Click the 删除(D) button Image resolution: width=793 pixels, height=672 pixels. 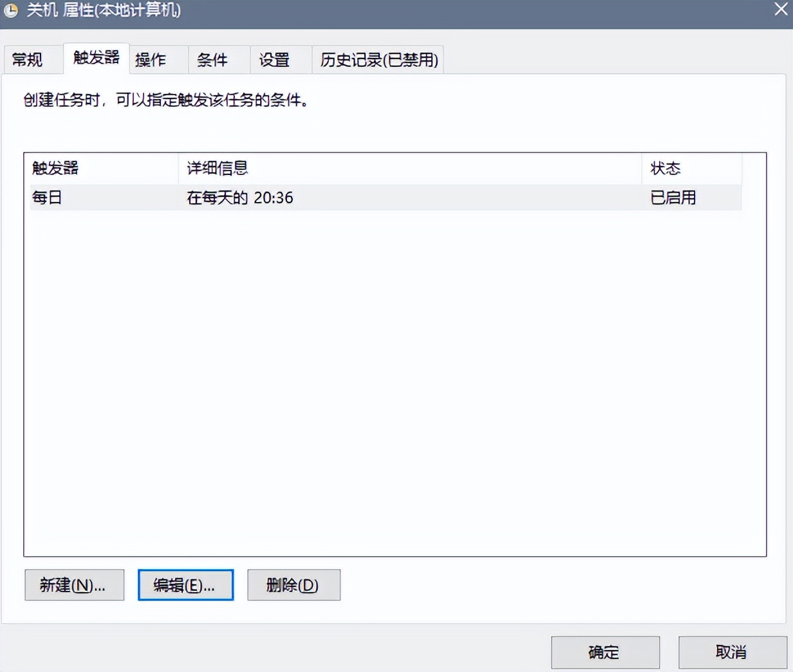click(294, 585)
